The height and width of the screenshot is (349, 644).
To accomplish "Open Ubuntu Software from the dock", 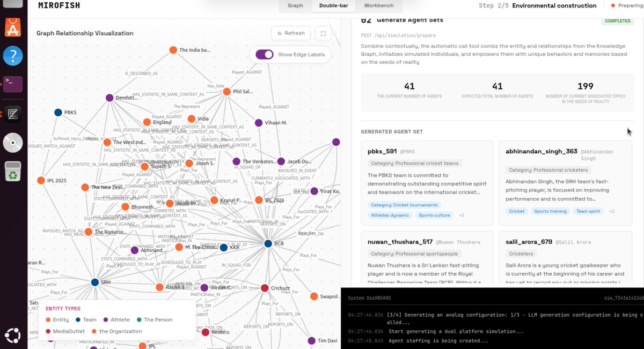I will pyautogui.click(x=13, y=27).
